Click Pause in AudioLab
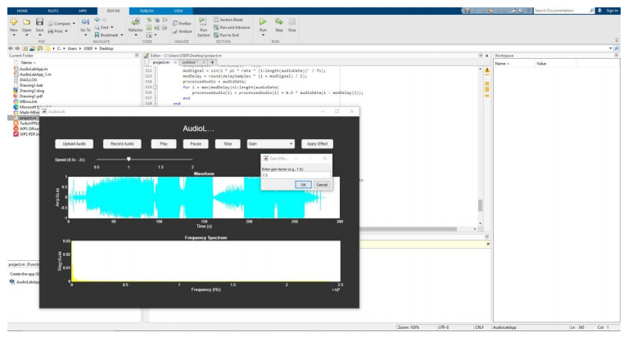Viewport: 628px width, 364px height. tap(196, 144)
